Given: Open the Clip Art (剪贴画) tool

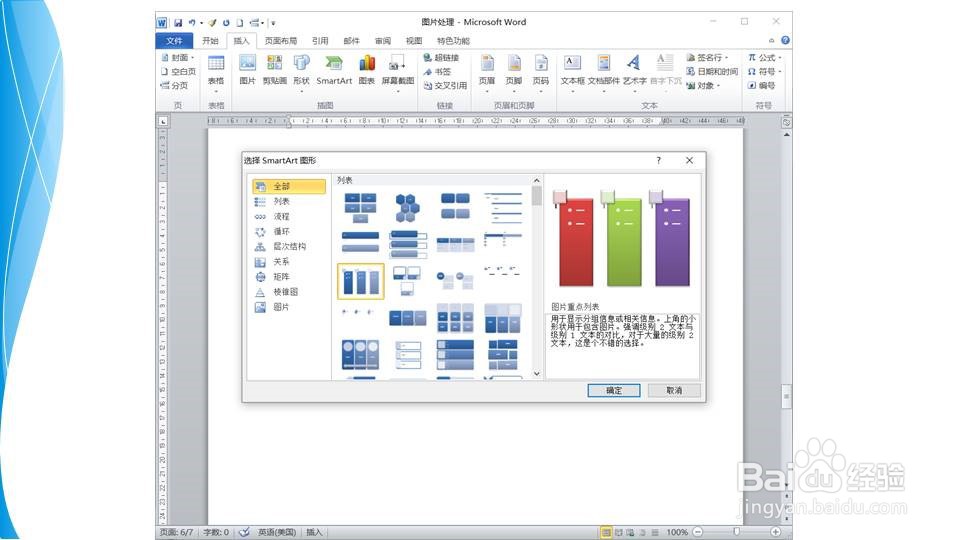Looking at the screenshot, I should click(274, 70).
